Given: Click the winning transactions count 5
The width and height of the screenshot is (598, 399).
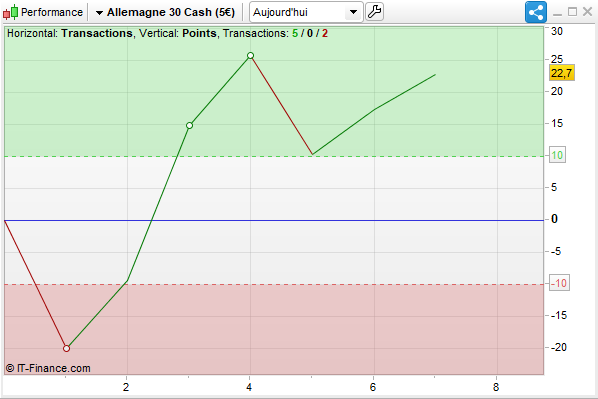Looking at the screenshot, I should (295, 34).
